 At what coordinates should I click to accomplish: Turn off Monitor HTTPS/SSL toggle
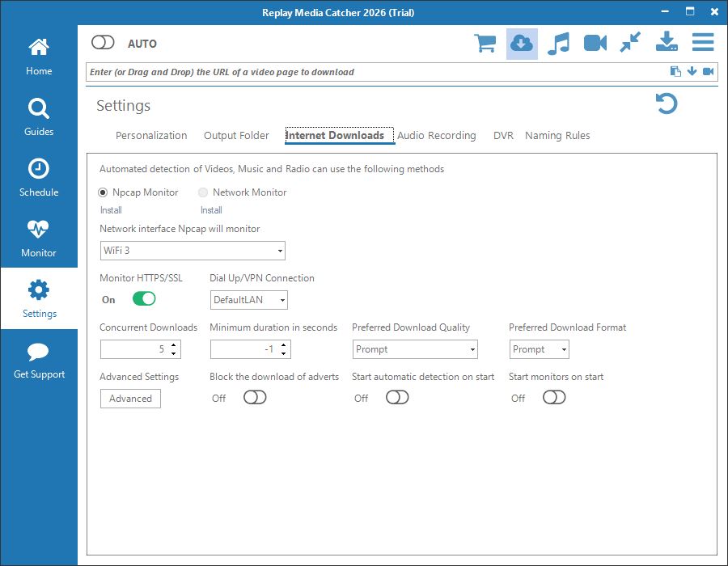point(144,299)
